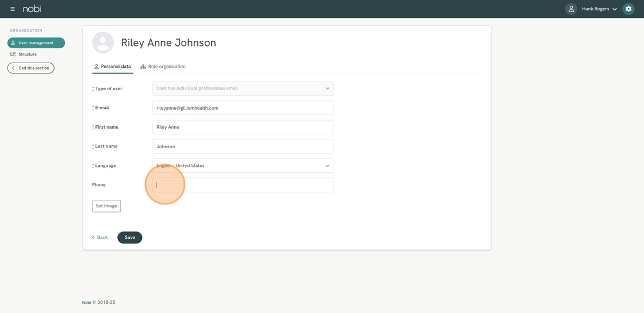Screen dimensions: 644x313
Task: Expand the Language dropdown
Action: pyautogui.click(x=243, y=166)
